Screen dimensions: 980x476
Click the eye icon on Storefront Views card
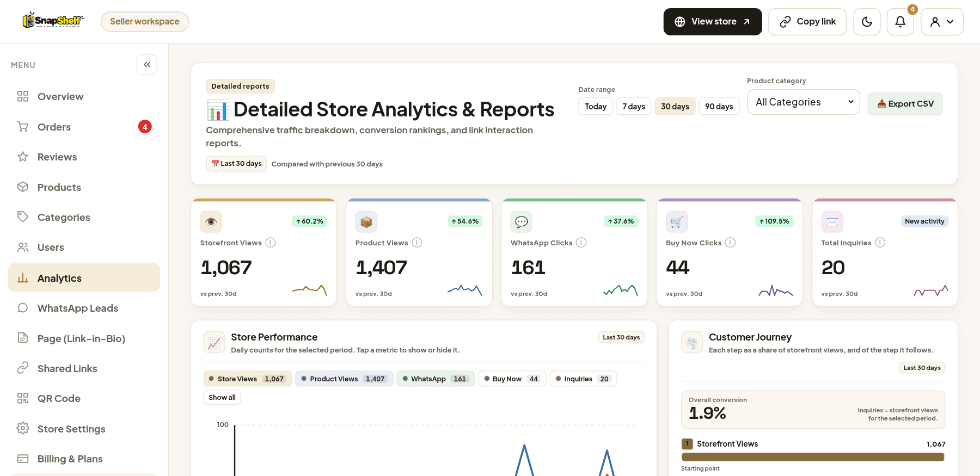pyautogui.click(x=211, y=222)
